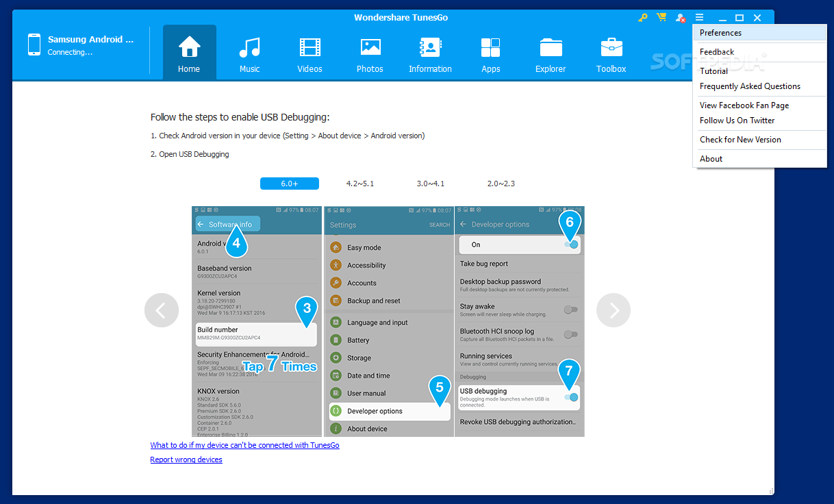
Task: Select the 4.2~5.1 version tab
Action: [360, 184]
